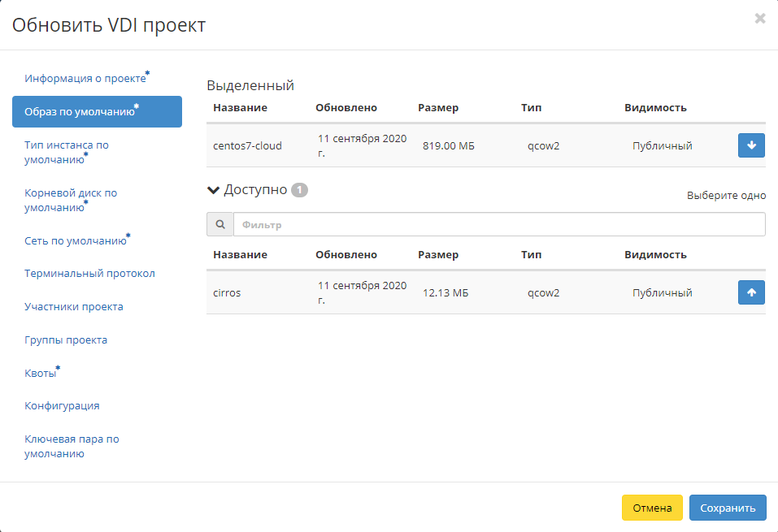Viewport: 778px width, 532px height.
Task: Click into the Фильтр input field
Action: [498, 224]
